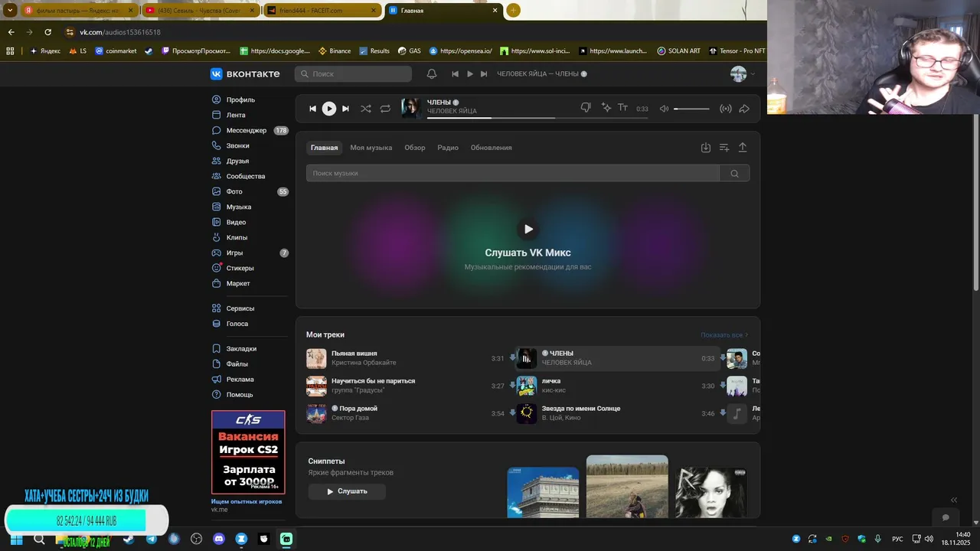Play VK Микс recommendations
This screenshot has width=980, height=551.
click(528, 229)
